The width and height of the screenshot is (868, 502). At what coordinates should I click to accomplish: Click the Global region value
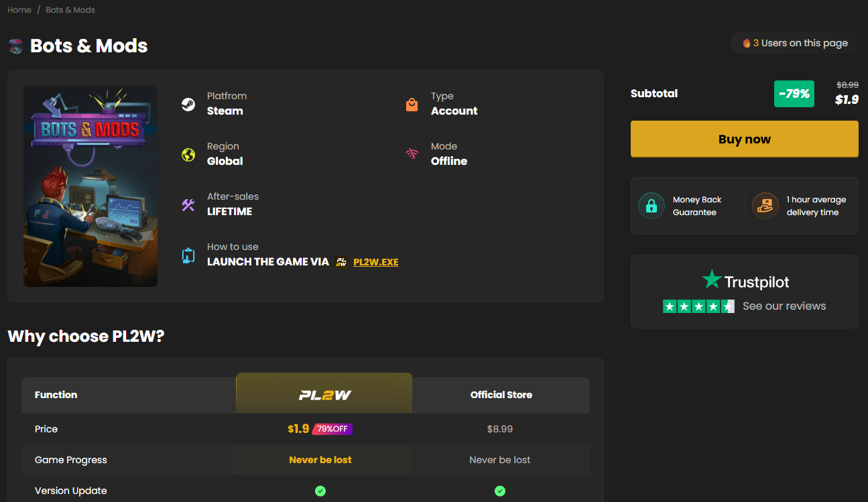[x=225, y=162]
